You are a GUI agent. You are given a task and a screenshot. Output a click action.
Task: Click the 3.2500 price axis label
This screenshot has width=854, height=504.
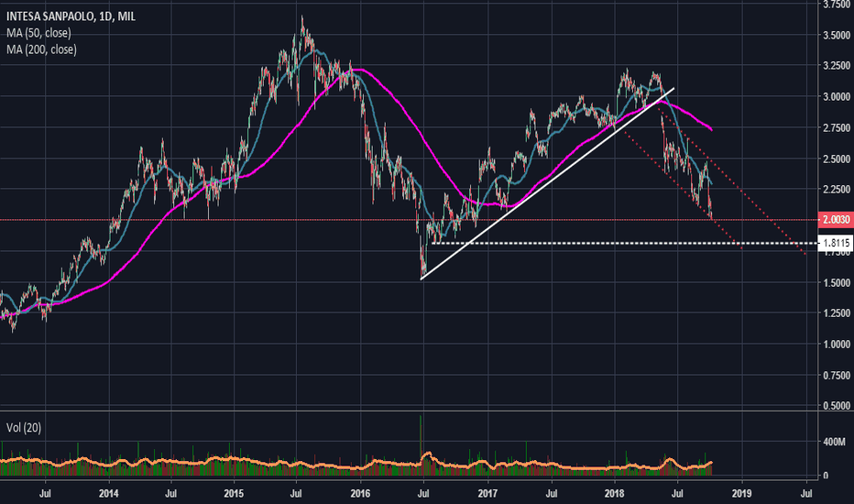pos(837,65)
